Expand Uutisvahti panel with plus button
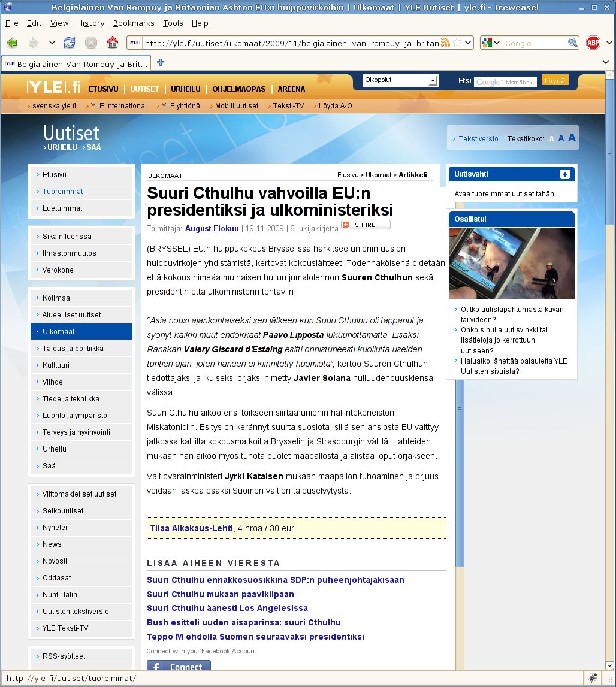 (x=564, y=174)
